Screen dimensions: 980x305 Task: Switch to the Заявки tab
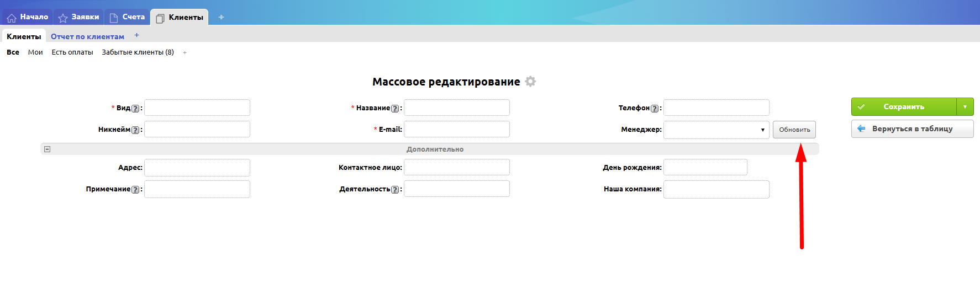click(78, 17)
